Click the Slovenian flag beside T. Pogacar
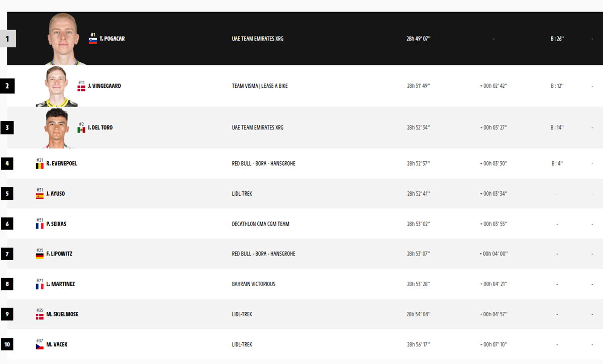This screenshot has height=364, width=603. [x=93, y=41]
